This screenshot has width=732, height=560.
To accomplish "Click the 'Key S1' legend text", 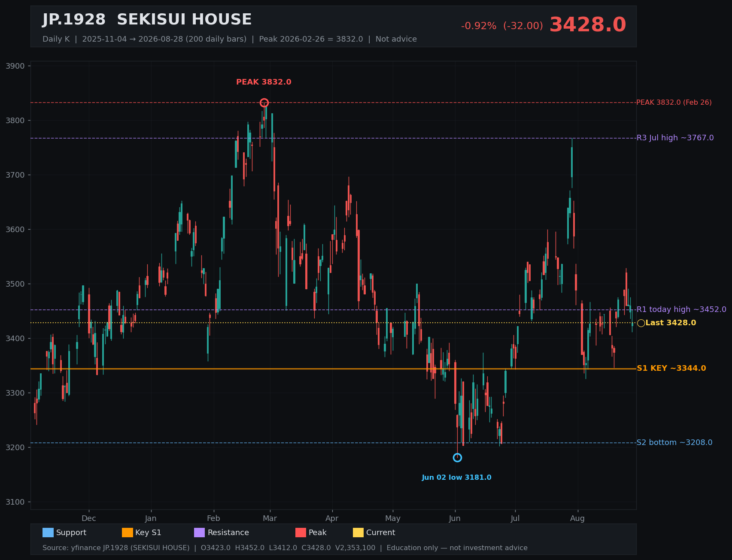I will tap(148, 533).
